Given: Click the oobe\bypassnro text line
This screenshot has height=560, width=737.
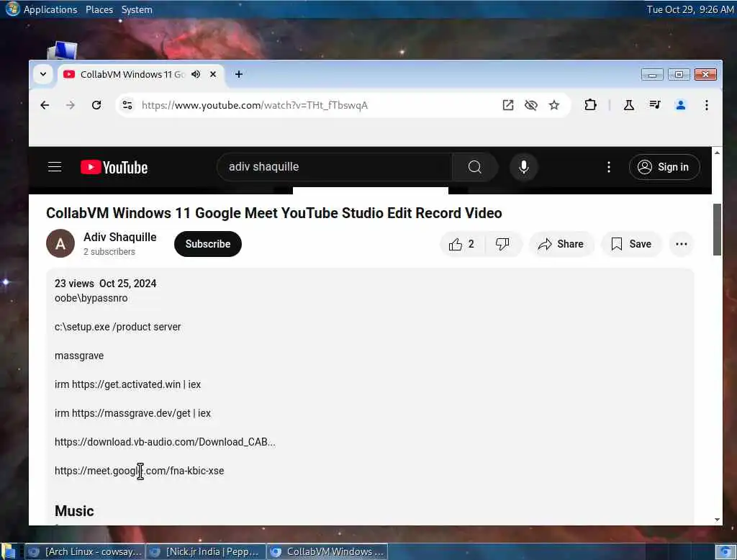Looking at the screenshot, I should tap(91, 298).
